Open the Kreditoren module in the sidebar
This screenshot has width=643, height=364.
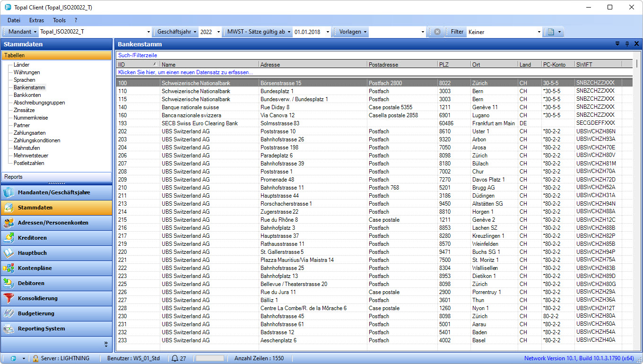coord(56,238)
